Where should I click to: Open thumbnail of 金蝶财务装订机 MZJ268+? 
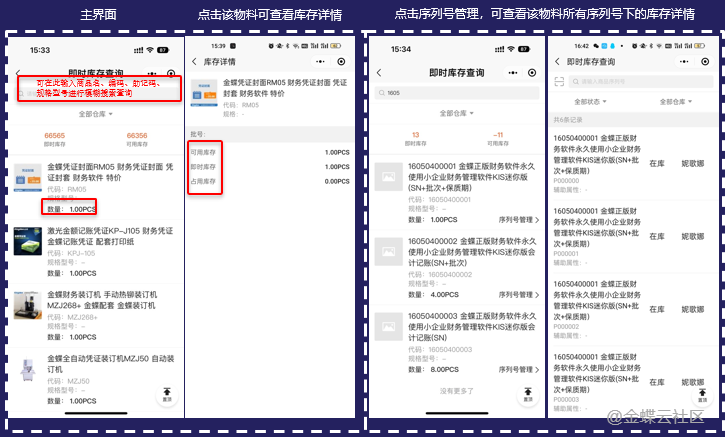click(28, 305)
